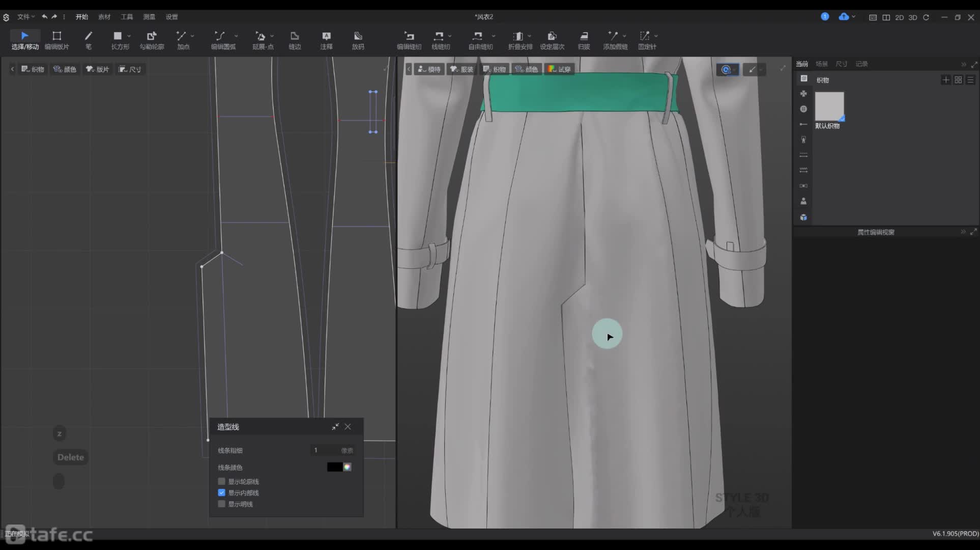Open the 开始 ribbon tab
The width and height of the screenshot is (980, 550).
pyautogui.click(x=81, y=17)
